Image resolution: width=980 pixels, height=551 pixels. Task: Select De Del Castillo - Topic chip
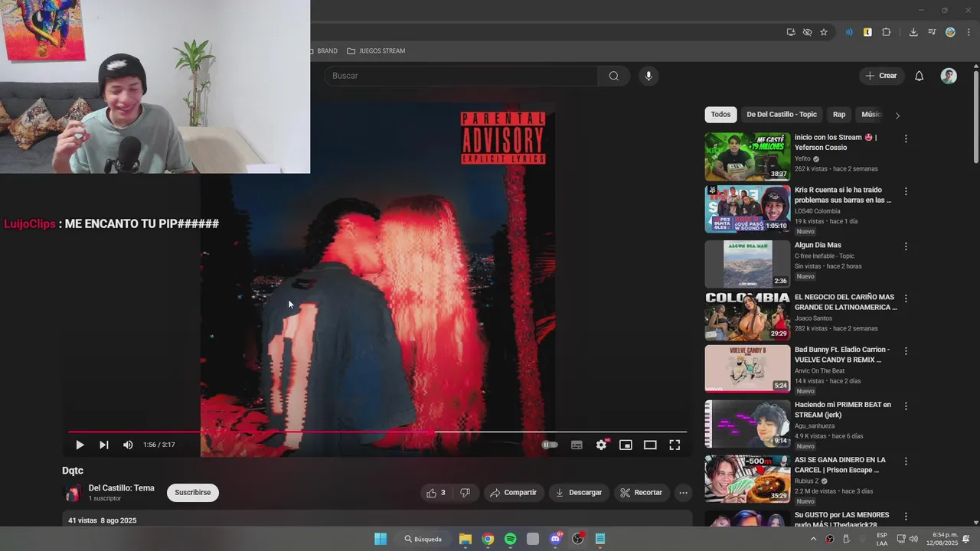pos(782,115)
